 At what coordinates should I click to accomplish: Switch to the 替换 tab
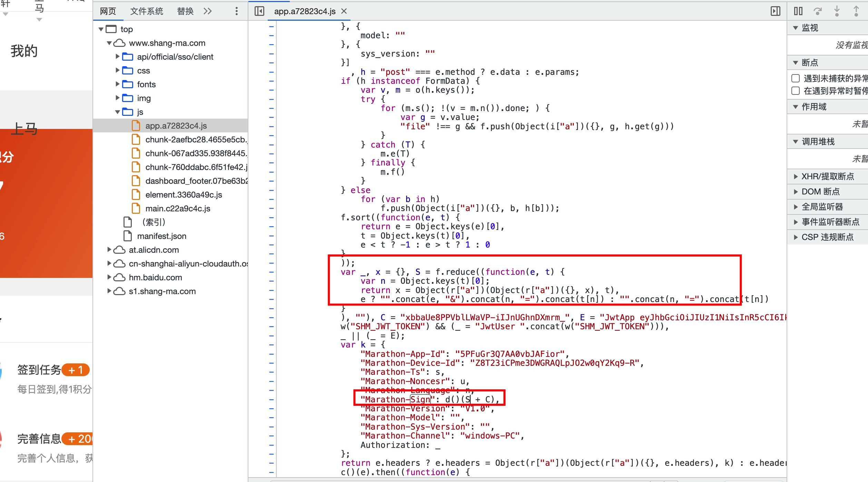[185, 11]
